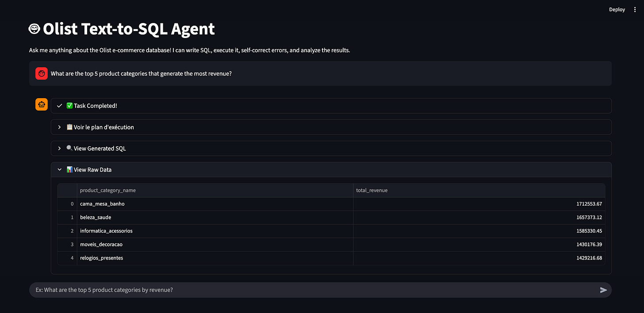Select the total_revenue column header
644x313 pixels.
click(372, 190)
